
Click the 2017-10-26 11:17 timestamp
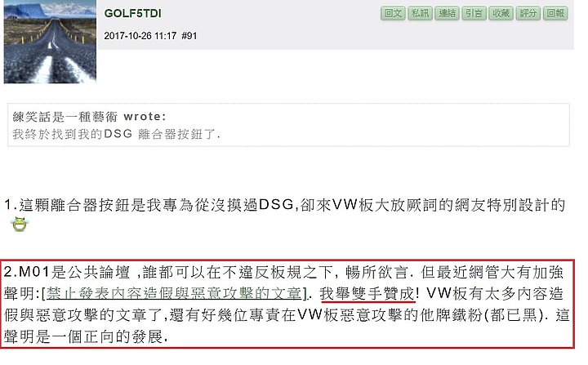140,36
